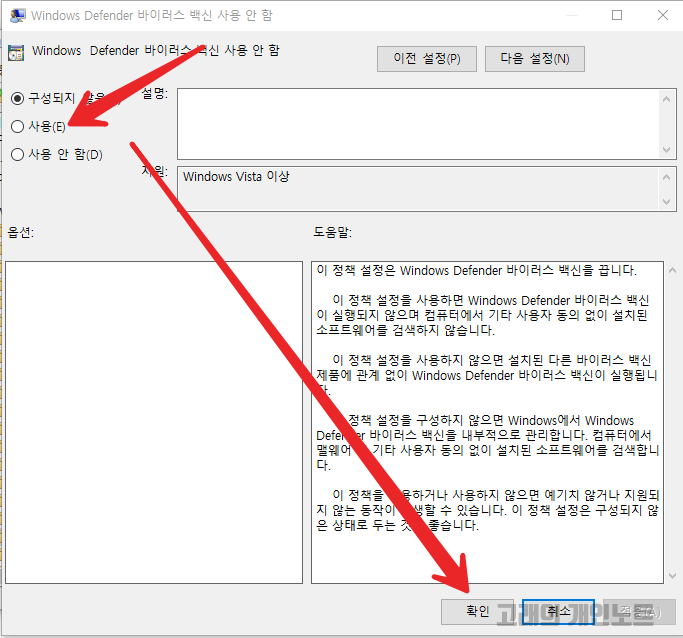The height and width of the screenshot is (638, 683).
Task: Cancel with the 취소 button
Action: [x=558, y=611]
